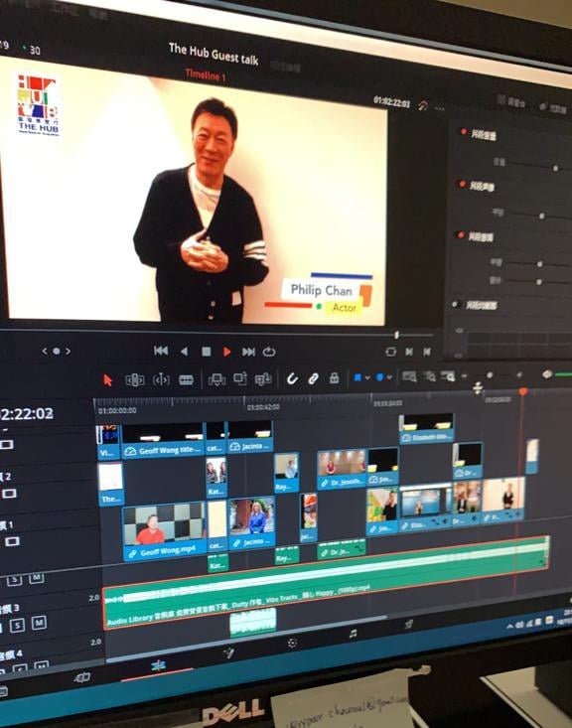572x728 pixels.
Task: Click the Play Reverse button
Action: coord(185,352)
